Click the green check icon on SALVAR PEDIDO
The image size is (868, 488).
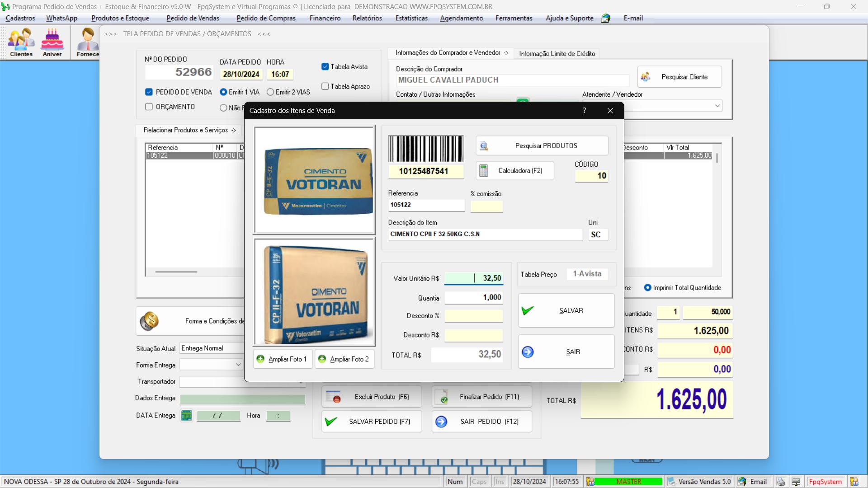331,422
